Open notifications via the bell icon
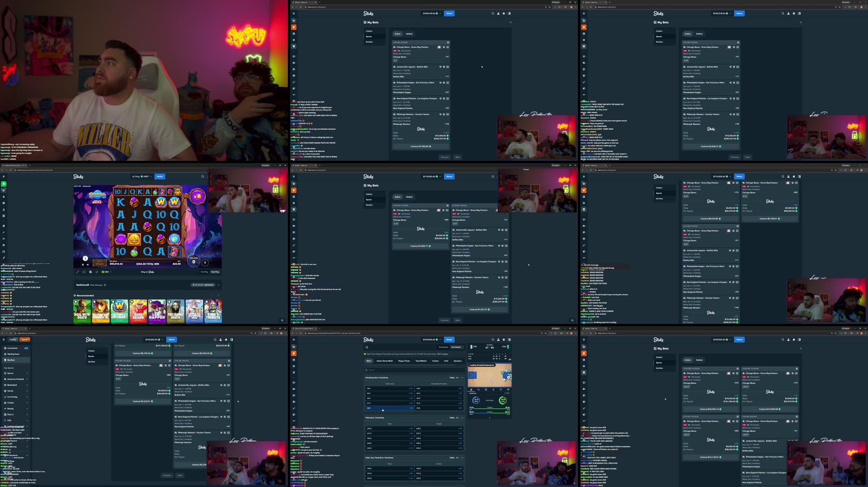This screenshot has width=868, height=487. click(x=503, y=13)
